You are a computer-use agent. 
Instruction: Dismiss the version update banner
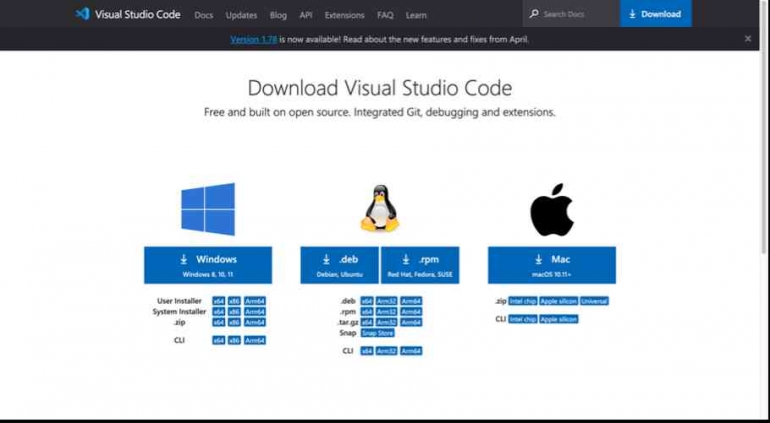tap(747, 39)
